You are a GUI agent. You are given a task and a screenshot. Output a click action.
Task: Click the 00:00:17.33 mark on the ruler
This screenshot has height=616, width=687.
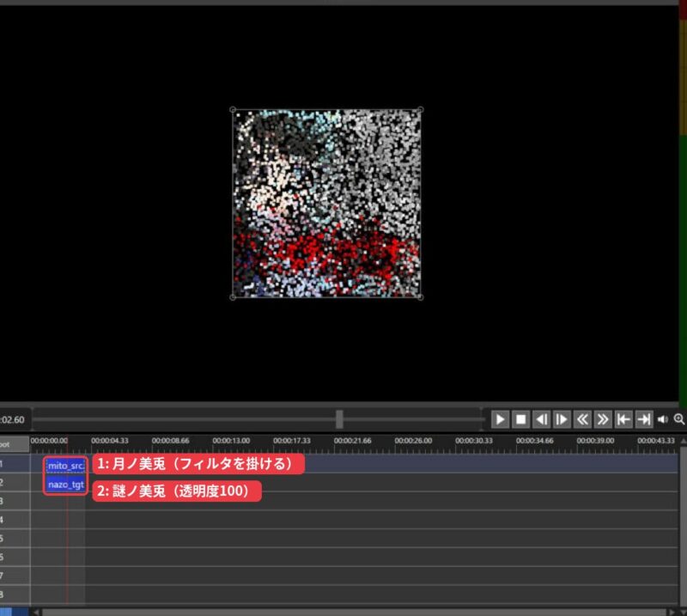(292, 441)
